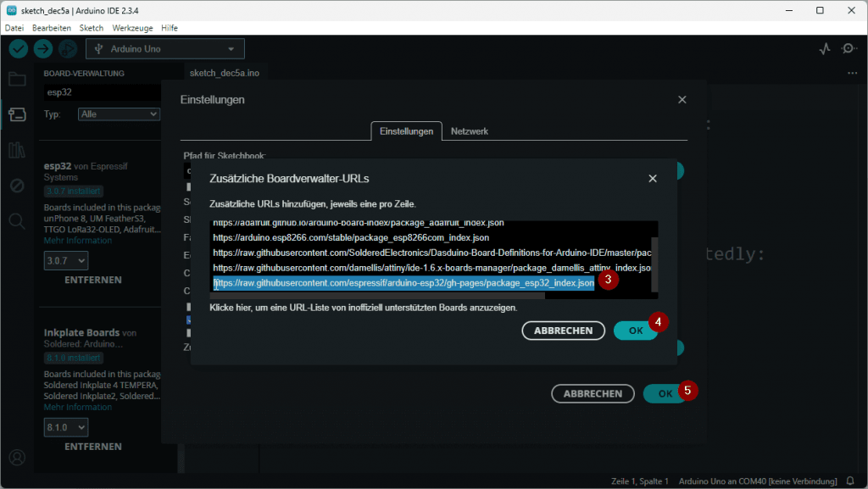Confirm the Boardverwalter-URLs dialog with OK
Screen dimensions: 868x489
pyautogui.click(x=636, y=331)
